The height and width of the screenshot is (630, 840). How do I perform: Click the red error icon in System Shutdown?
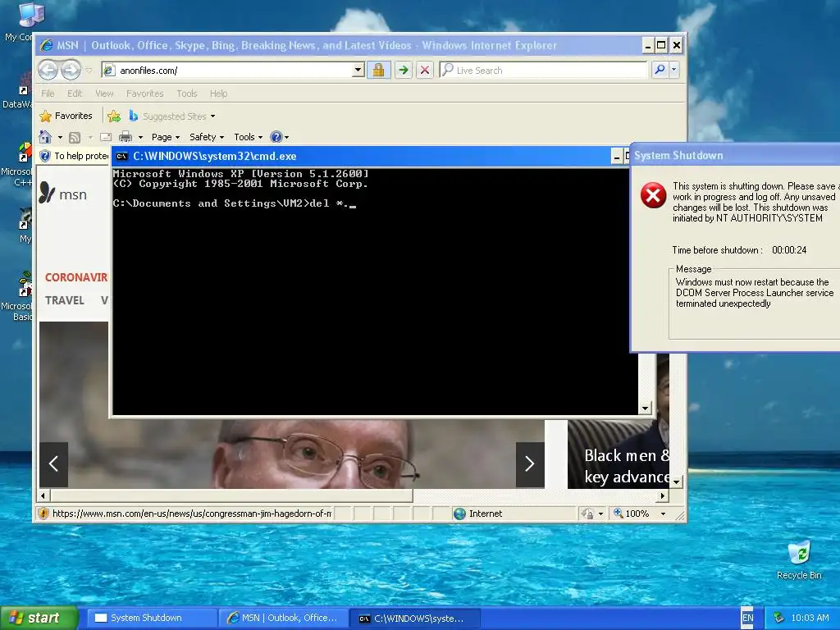tap(654, 195)
